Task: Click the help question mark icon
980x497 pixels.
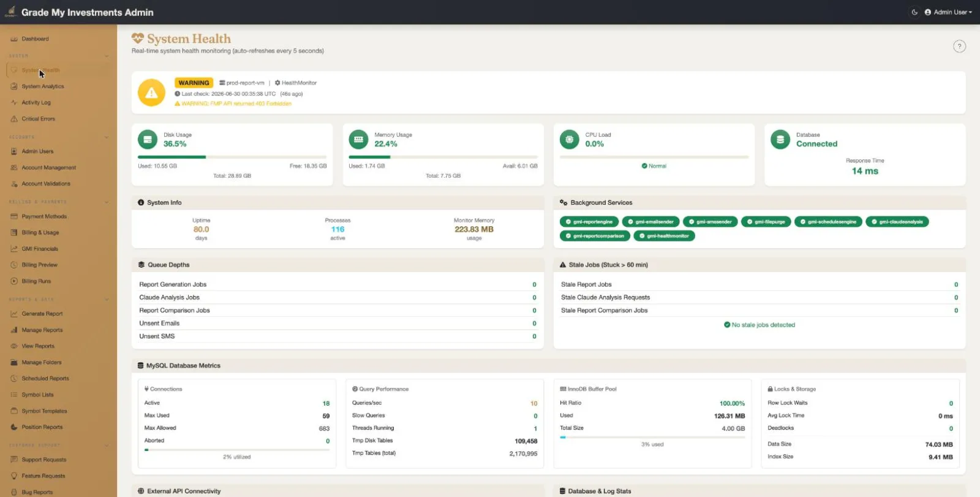Action: (x=959, y=47)
